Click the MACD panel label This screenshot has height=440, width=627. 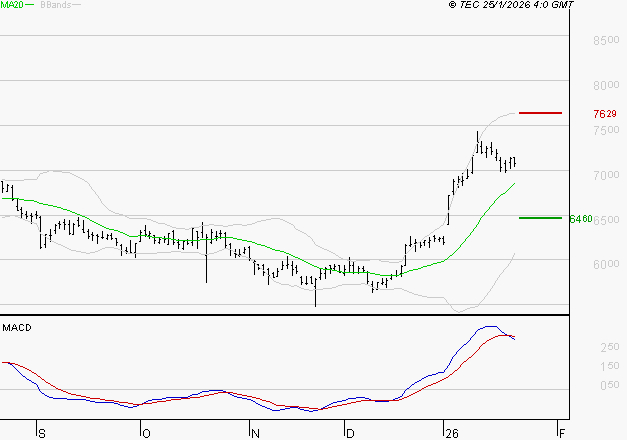pos(17,328)
